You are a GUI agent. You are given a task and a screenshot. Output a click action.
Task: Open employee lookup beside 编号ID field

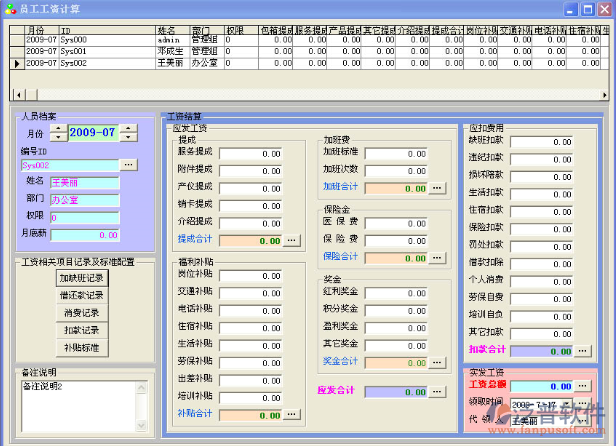(x=129, y=164)
